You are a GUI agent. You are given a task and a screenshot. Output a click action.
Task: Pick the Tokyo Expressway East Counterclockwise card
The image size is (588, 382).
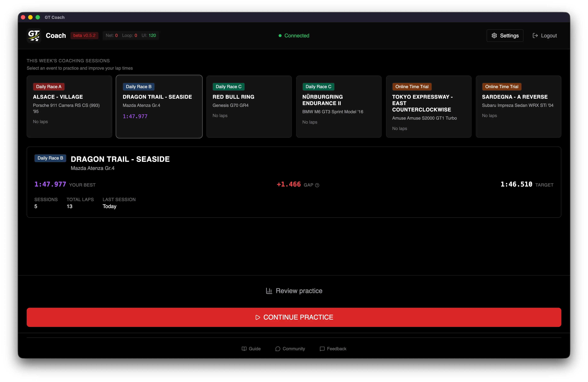[x=428, y=106]
